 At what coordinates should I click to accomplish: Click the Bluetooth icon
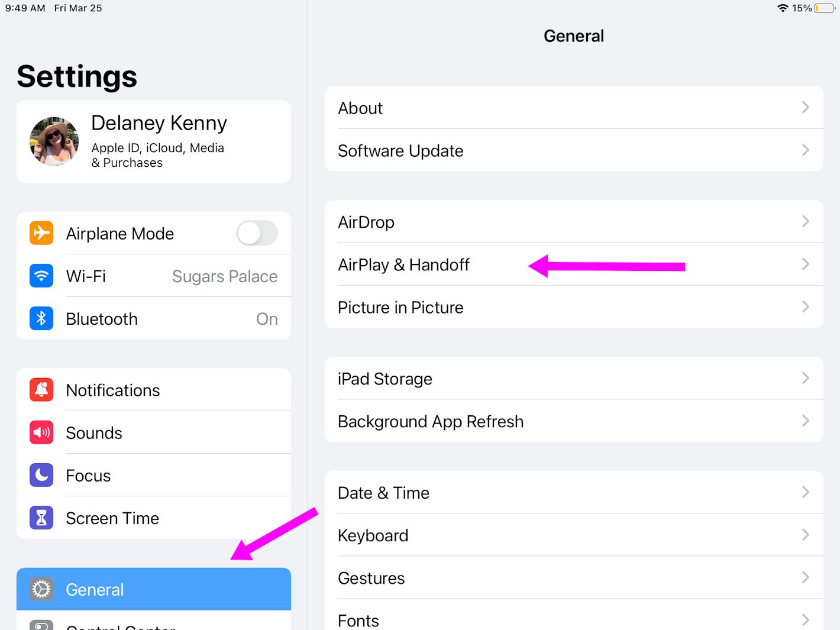click(x=41, y=318)
